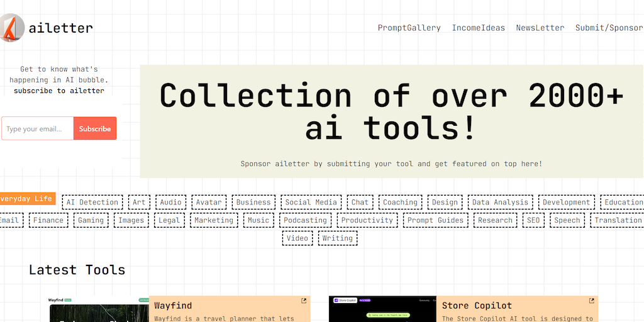Open the Store Copilot preview thumbnail
Image resolution: width=644 pixels, height=322 pixels.
[382, 309]
